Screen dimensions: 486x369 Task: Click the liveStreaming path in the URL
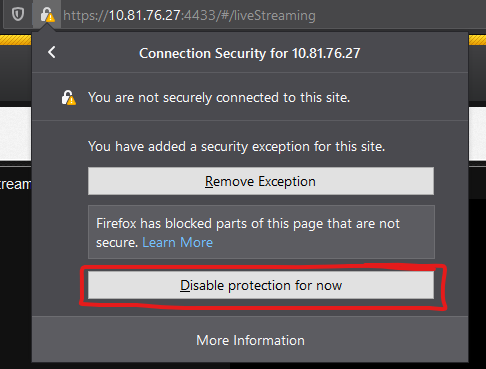pyautogui.click(x=274, y=15)
